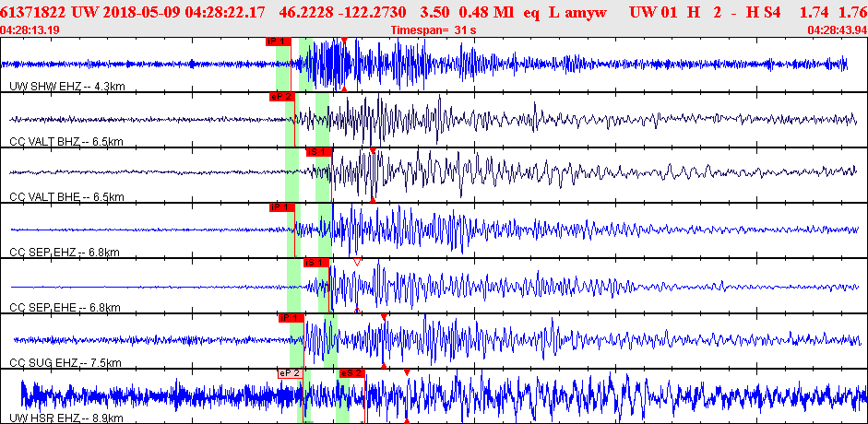
Task: Click the 'Timespan= 31 s' label
Action: tap(434, 30)
